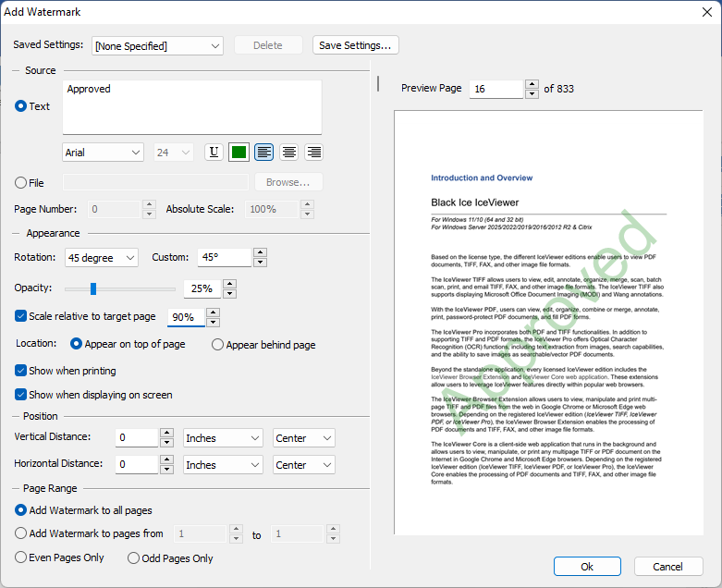Click in the Approved watermark text box
The width and height of the screenshot is (722, 588).
192,107
